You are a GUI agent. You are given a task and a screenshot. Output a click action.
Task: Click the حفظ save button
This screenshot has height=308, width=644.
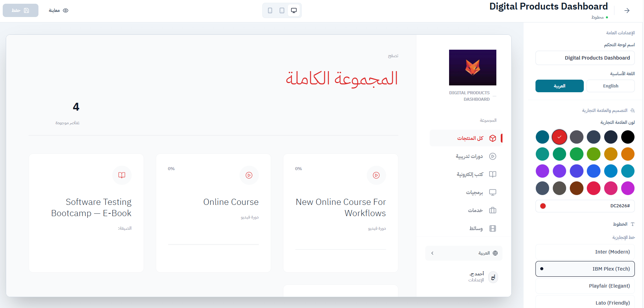[x=20, y=11]
